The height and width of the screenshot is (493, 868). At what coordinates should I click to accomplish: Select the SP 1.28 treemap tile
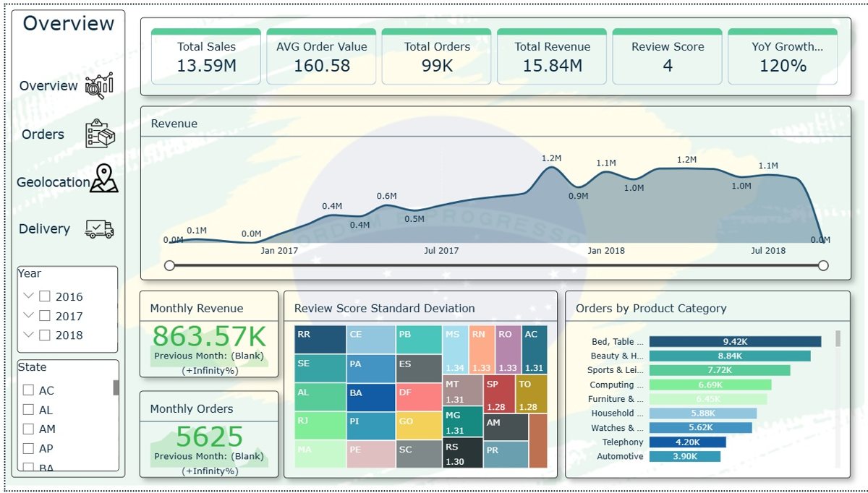pos(499,394)
